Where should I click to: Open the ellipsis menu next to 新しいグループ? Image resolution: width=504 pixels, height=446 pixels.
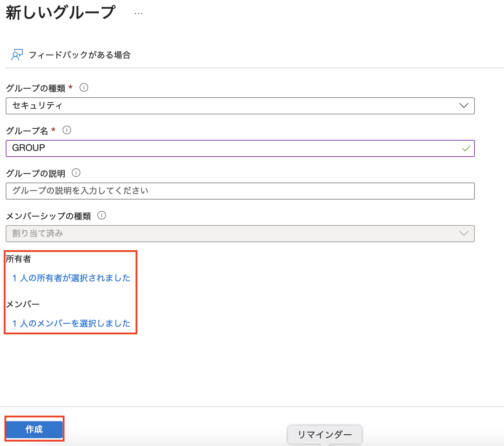pyautogui.click(x=138, y=13)
